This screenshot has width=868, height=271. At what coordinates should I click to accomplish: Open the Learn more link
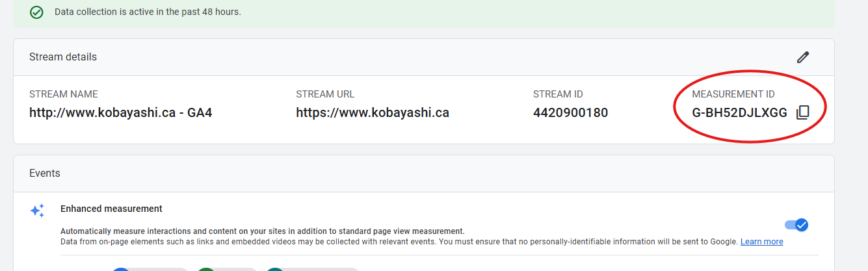(x=761, y=242)
